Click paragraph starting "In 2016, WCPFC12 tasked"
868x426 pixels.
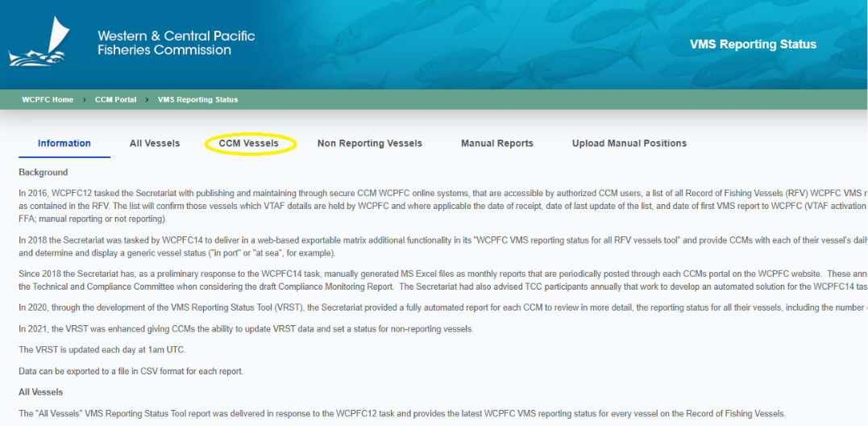click(442, 204)
